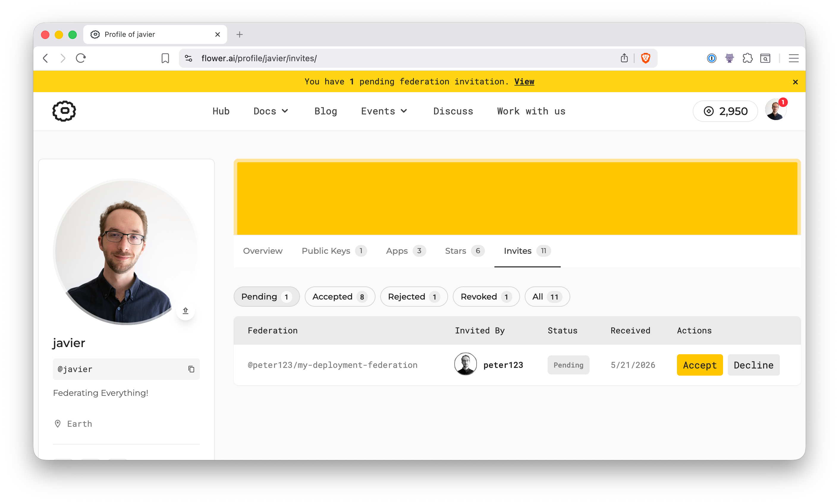Select the Invites tab
This screenshot has height=504, width=839.
point(527,251)
